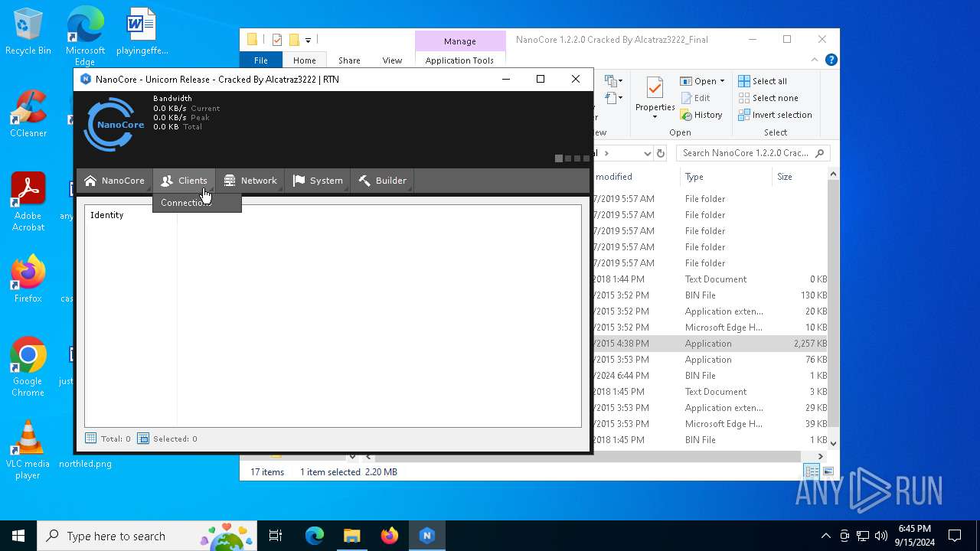Click the quick access new folder icon
This screenshot has height=551, width=980.
click(294, 40)
